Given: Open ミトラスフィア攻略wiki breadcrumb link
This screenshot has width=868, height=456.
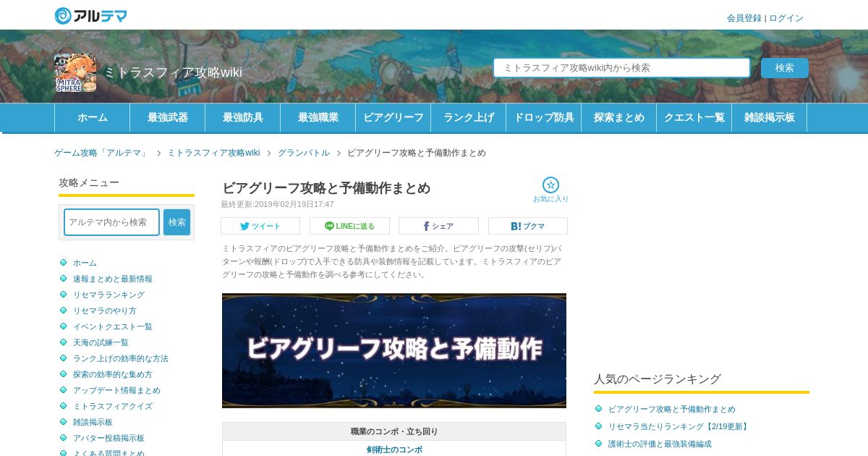Looking at the screenshot, I should coord(213,153).
